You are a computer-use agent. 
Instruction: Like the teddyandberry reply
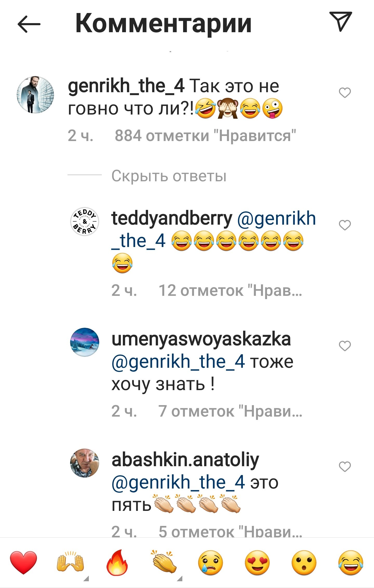tap(345, 225)
